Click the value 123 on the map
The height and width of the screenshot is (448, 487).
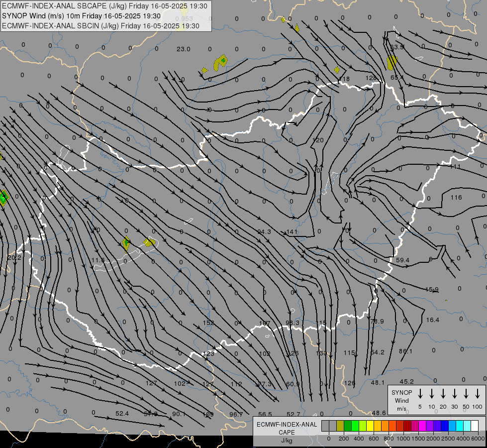pos(208,353)
